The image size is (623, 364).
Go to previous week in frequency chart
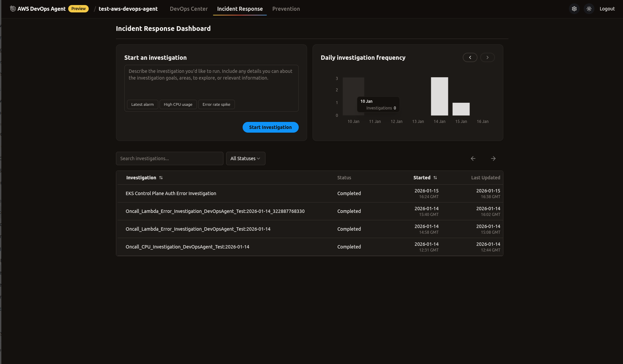pyautogui.click(x=470, y=57)
